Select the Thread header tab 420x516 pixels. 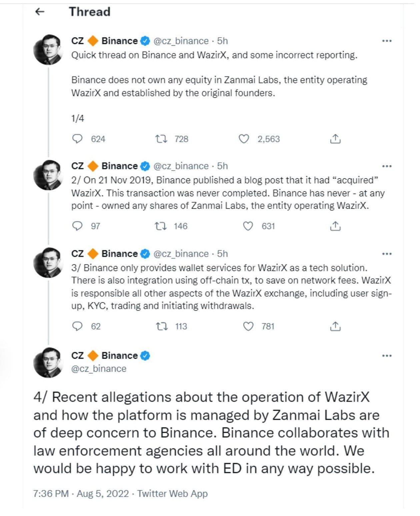pos(89,12)
